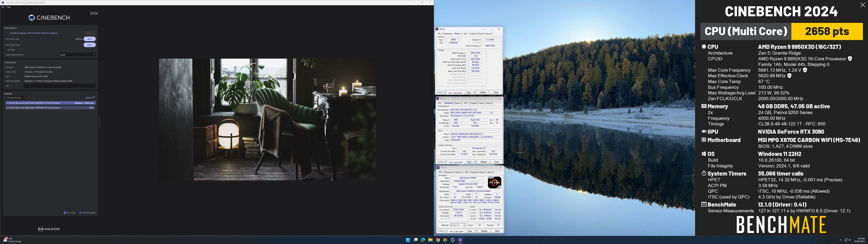Open the Windows Start menu
This screenshot has width=868, height=244.
pyautogui.click(x=408, y=240)
